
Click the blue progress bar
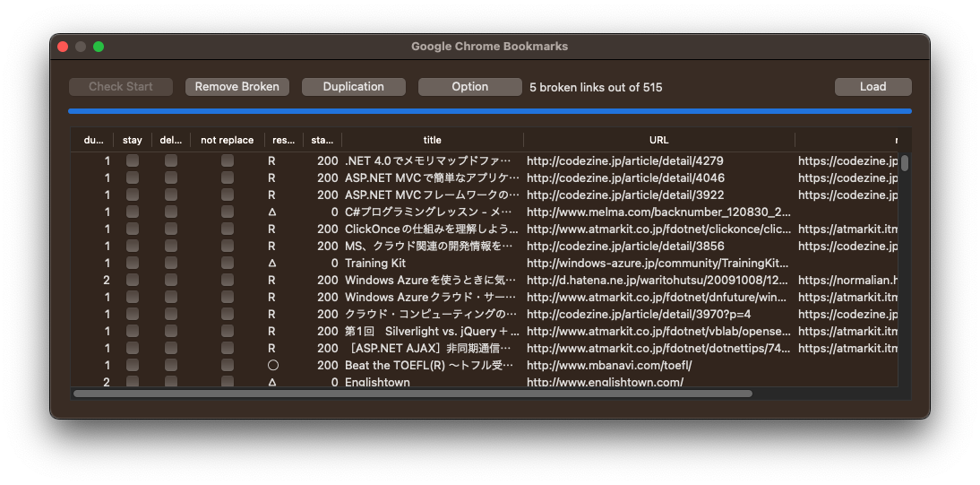(x=489, y=111)
